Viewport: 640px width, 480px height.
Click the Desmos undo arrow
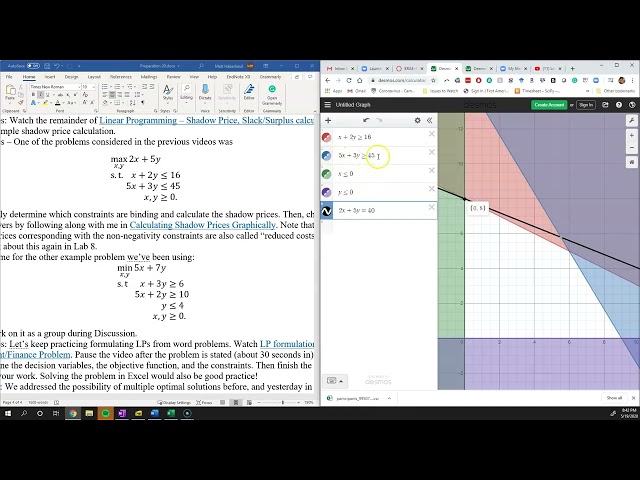(x=366, y=120)
